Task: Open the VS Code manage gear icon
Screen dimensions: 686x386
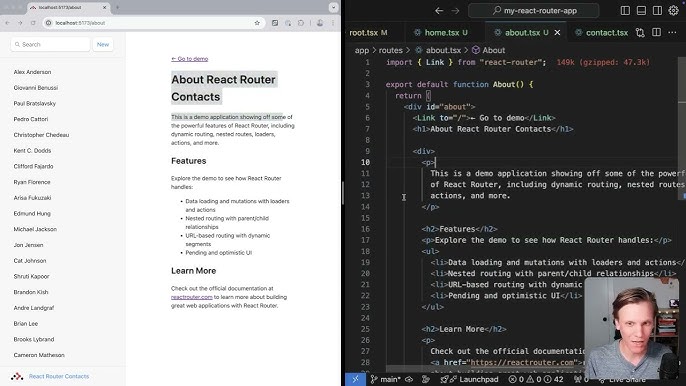Action: click(x=673, y=11)
